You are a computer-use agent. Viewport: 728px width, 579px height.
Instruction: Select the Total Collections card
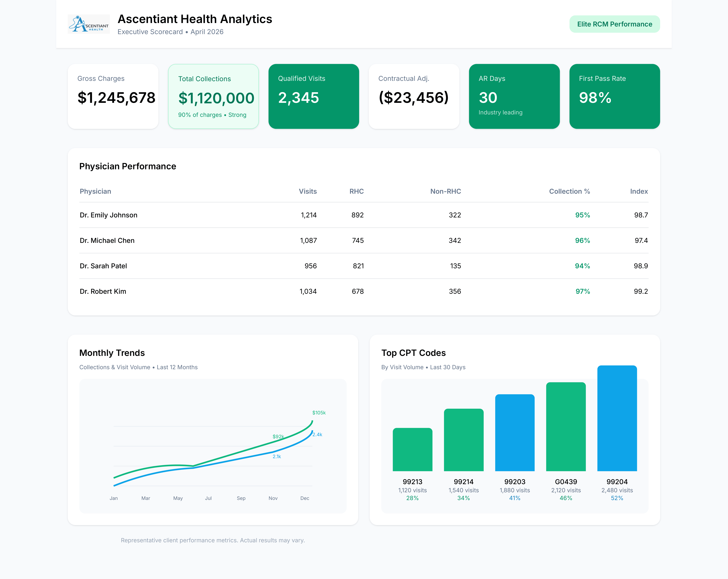point(213,97)
